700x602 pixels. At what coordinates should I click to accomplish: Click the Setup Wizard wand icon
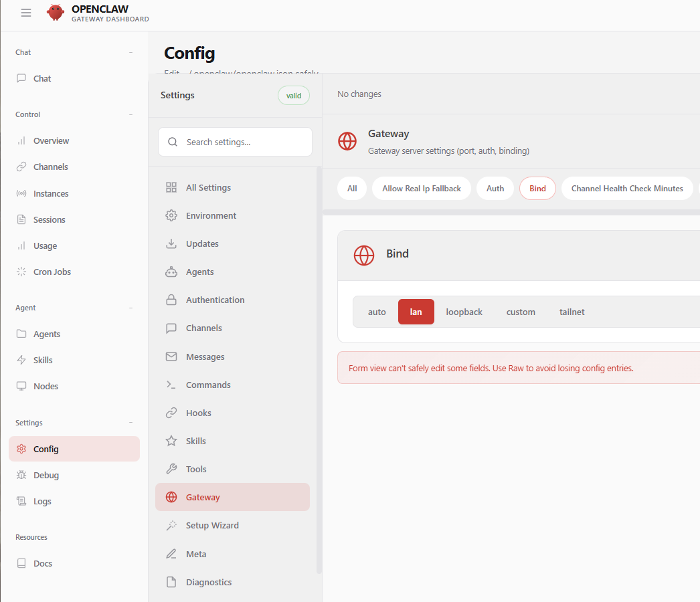coord(171,526)
